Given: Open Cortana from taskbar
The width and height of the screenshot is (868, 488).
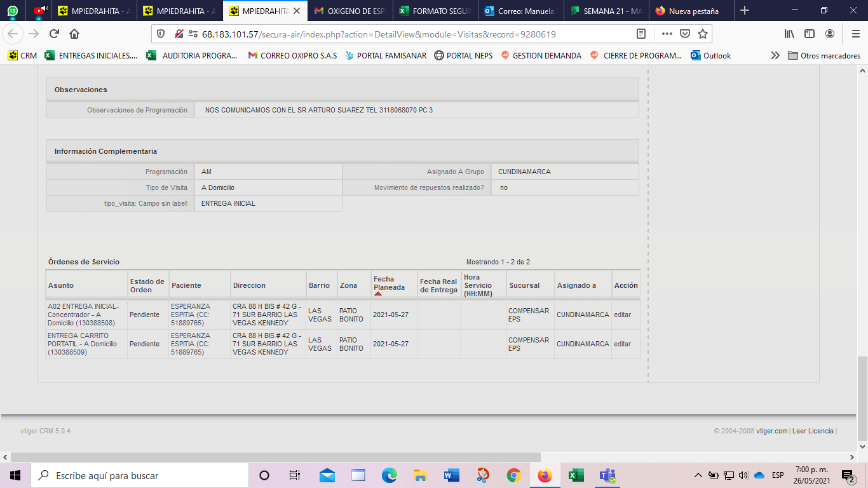Looking at the screenshot, I should tap(264, 475).
